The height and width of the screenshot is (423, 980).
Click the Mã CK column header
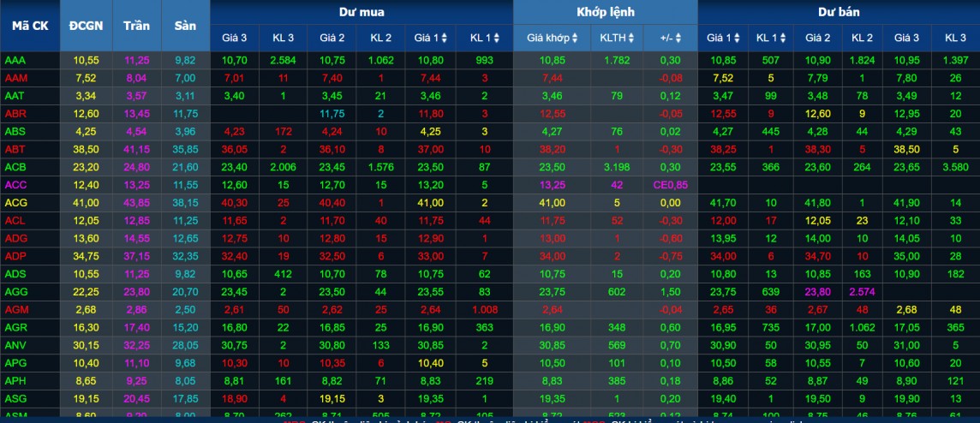point(30,25)
